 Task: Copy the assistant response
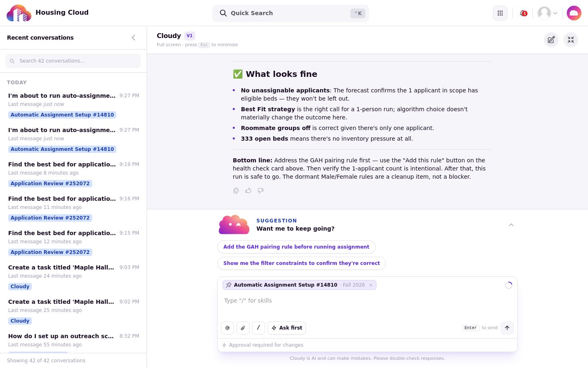(x=236, y=191)
